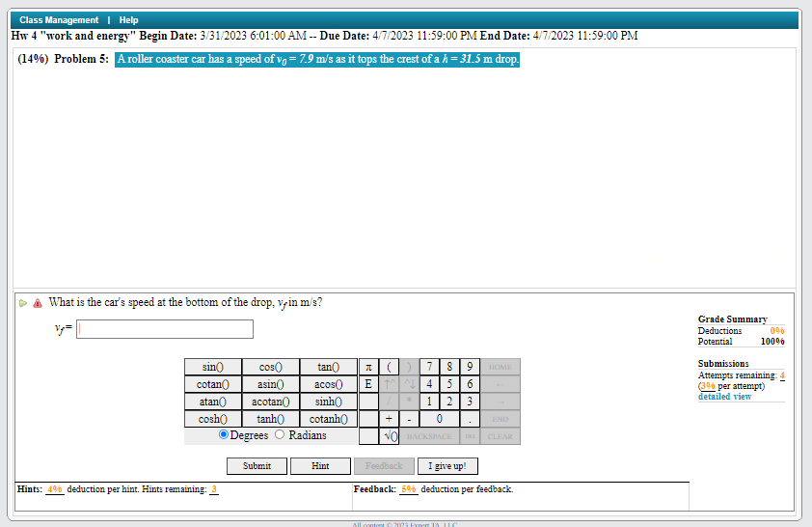Click keypad digit 3
Viewport: 812px width, 527px height.
point(470,402)
